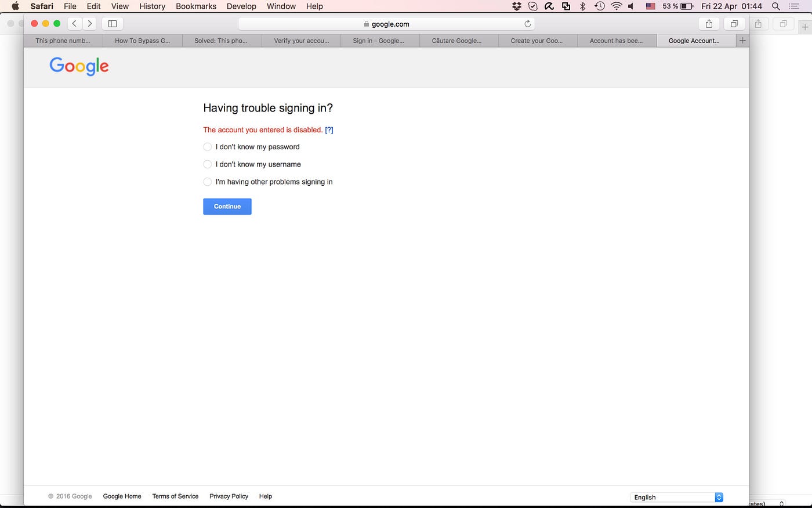
Task: Go back with Safari's back arrow
Action: pos(74,24)
